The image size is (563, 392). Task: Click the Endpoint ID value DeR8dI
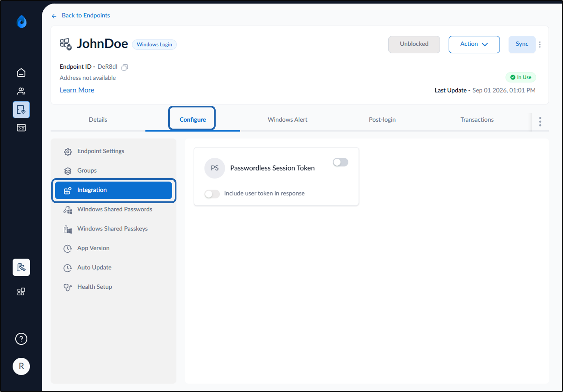click(x=107, y=67)
